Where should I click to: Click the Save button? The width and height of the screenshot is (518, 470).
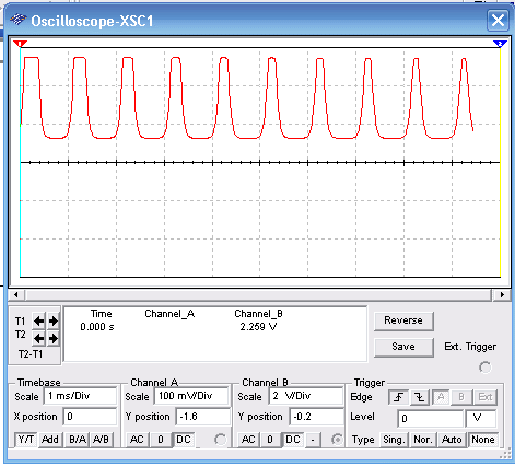click(404, 347)
